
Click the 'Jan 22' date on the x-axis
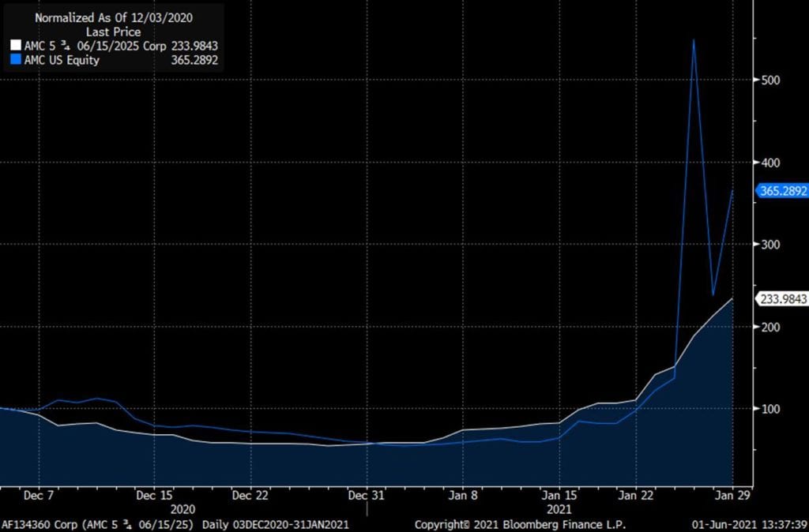(x=636, y=496)
